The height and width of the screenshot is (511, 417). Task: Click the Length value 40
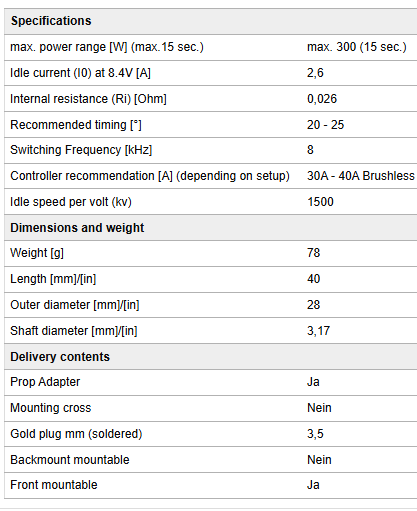(314, 279)
